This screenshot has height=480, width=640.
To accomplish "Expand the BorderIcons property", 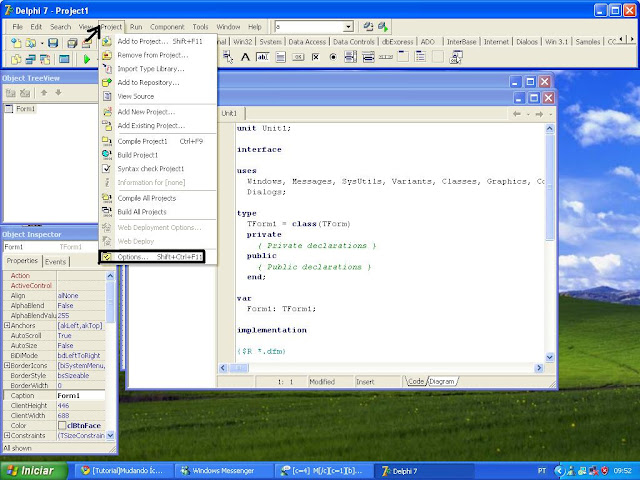I will (7, 365).
